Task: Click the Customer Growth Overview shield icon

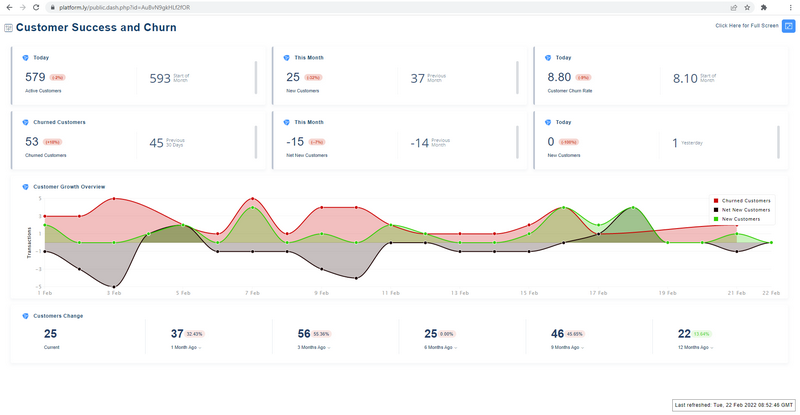Action: coord(26,187)
